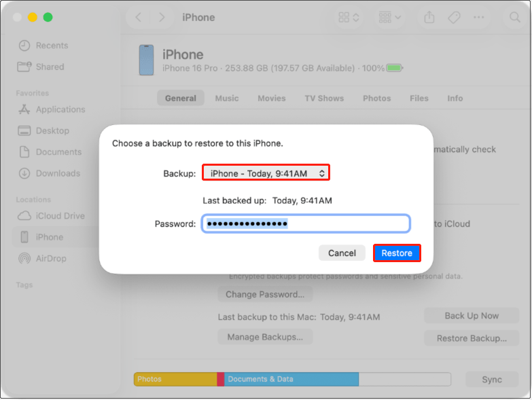Click the Manage Backups button
Screen dimensions: 532x400
265,337
